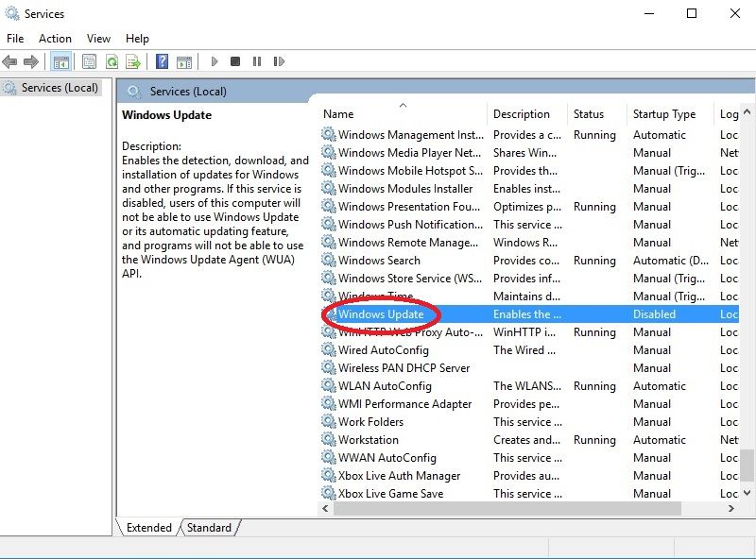
Task: Click Automatic (D... startup type cell
Action: (671, 261)
